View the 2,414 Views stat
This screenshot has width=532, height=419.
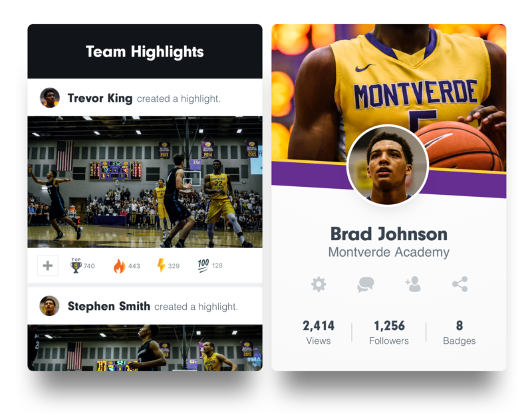pyautogui.click(x=319, y=333)
